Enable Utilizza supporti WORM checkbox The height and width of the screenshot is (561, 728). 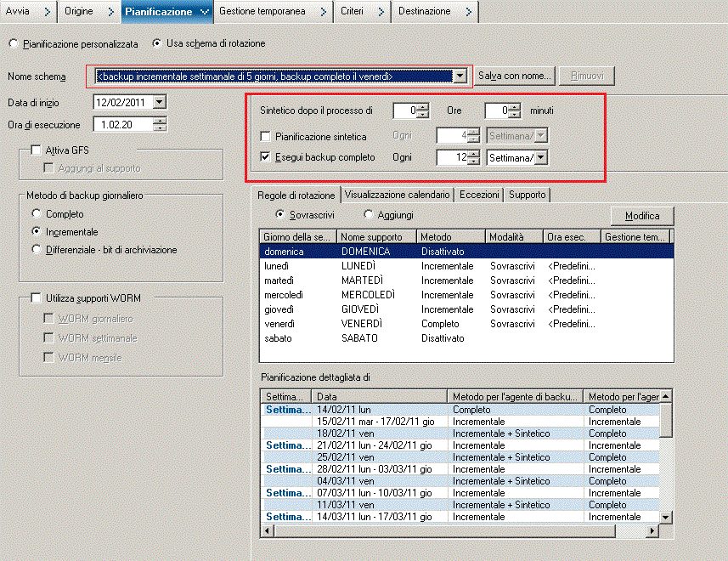36,298
